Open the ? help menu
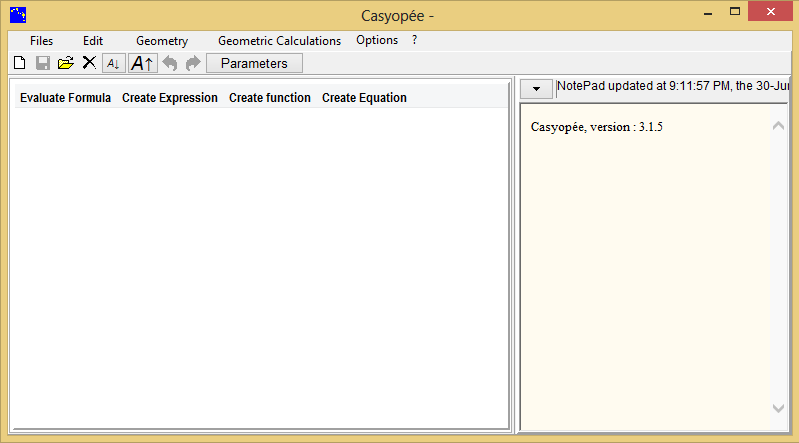799x443 pixels. click(414, 40)
